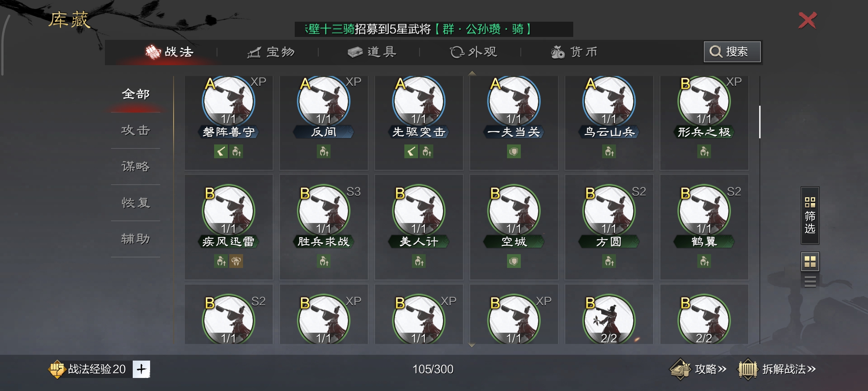This screenshot has width=868, height=391.
Task: Switch to grid view layout
Action: tap(810, 261)
